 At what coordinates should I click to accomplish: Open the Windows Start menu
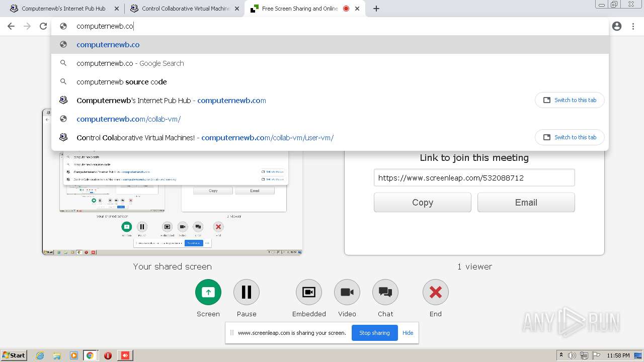(14, 355)
